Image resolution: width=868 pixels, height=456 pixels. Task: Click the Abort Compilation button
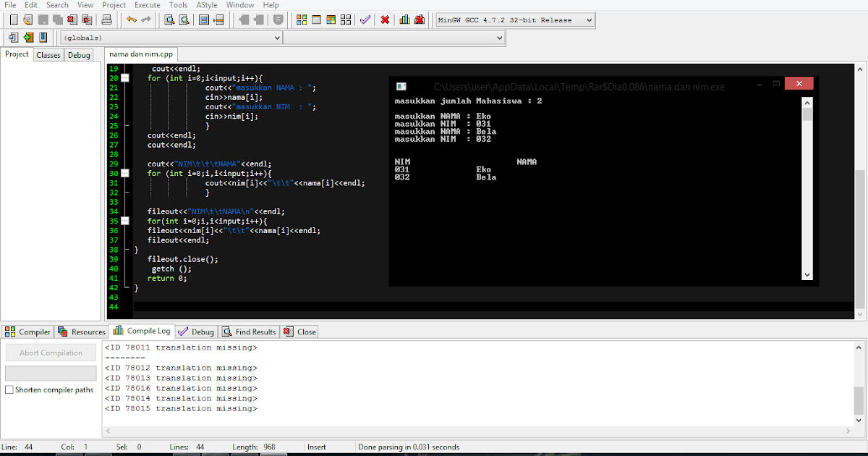coord(51,352)
